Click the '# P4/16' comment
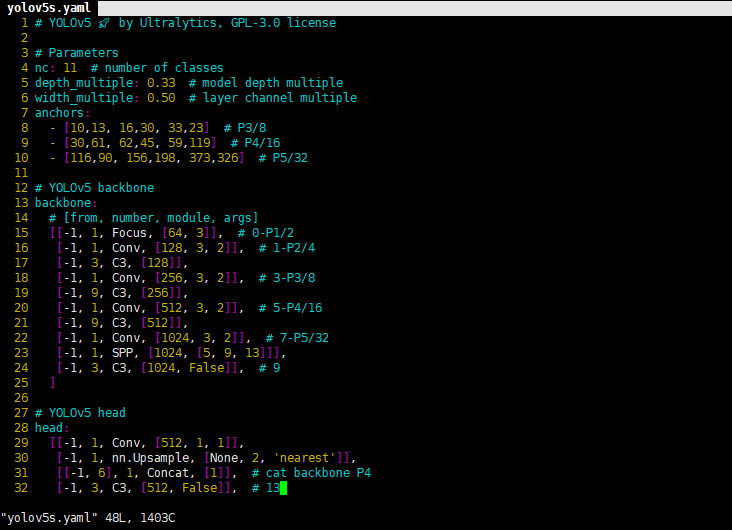The width and height of the screenshot is (732, 530). tap(255, 142)
